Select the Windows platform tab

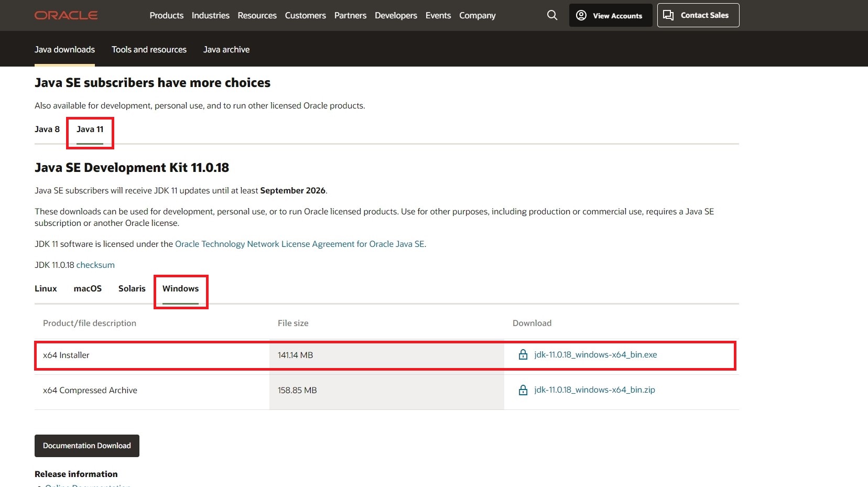point(180,288)
